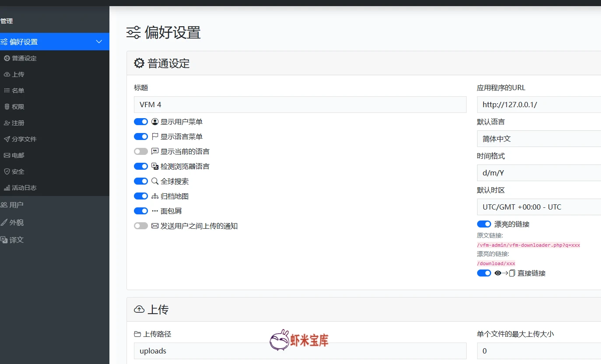This screenshot has height=364, width=601.
Task: Click the envelope icon beside 发送用户之间上传的通知
Action: [155, 226]
